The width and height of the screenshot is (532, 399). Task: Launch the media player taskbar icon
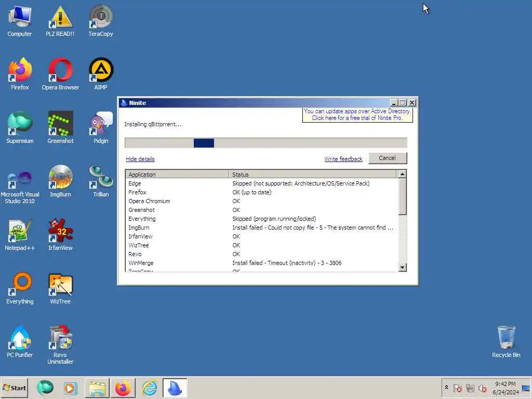pos(70,388)
